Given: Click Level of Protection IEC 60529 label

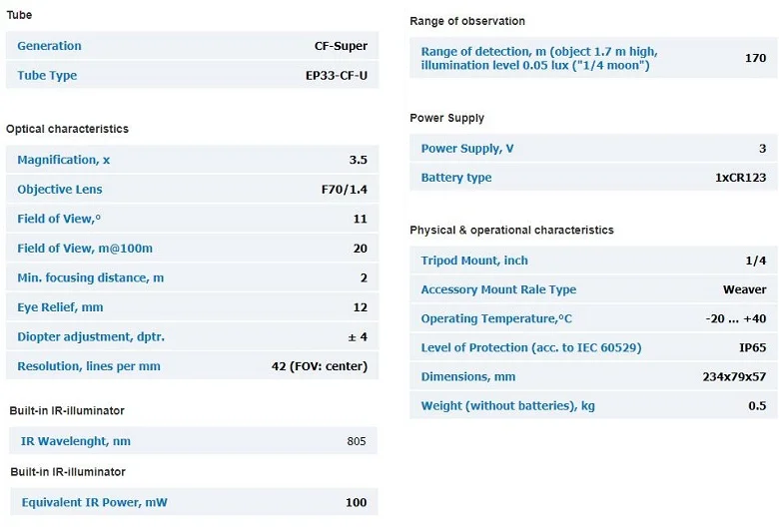Looking at the screenshot, I should point(531,347).
